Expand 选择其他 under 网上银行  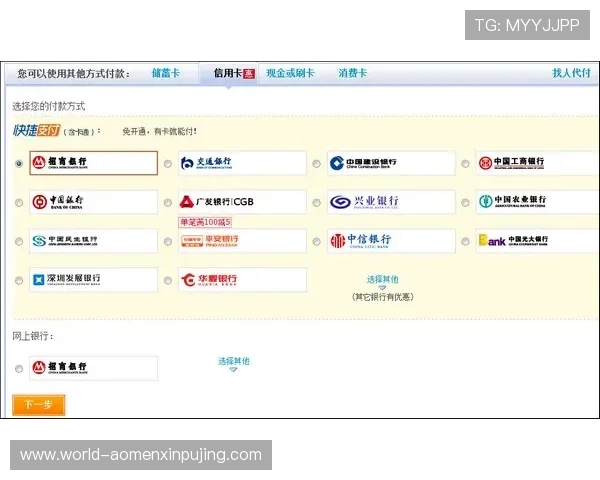[233, 363]
